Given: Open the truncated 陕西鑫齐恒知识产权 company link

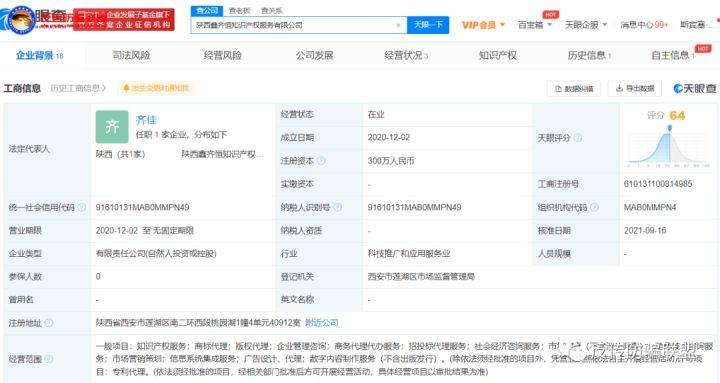Looking at the screenshot, I should (x=222, y=154).
